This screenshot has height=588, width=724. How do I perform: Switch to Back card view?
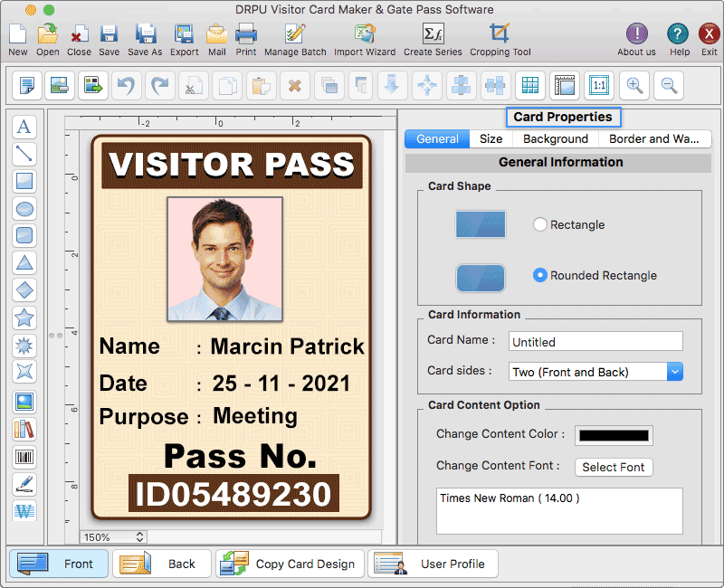coord(162,563)
